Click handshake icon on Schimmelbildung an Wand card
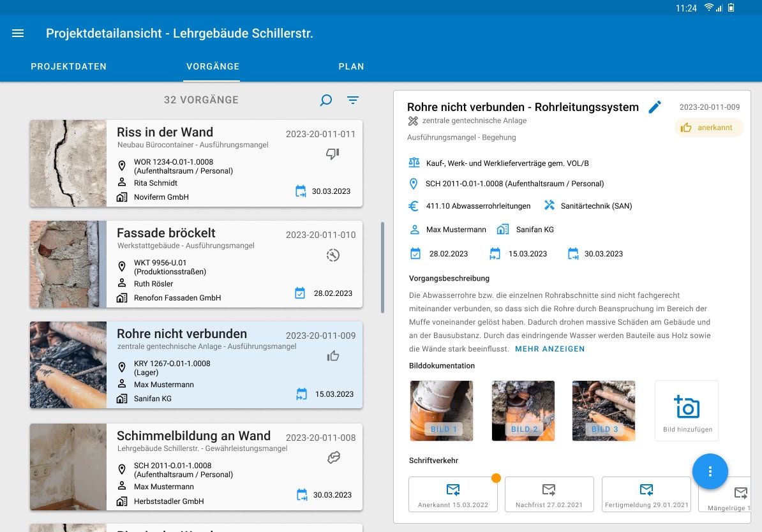Screen dimensions: 762x532 [x=334, y=457]
